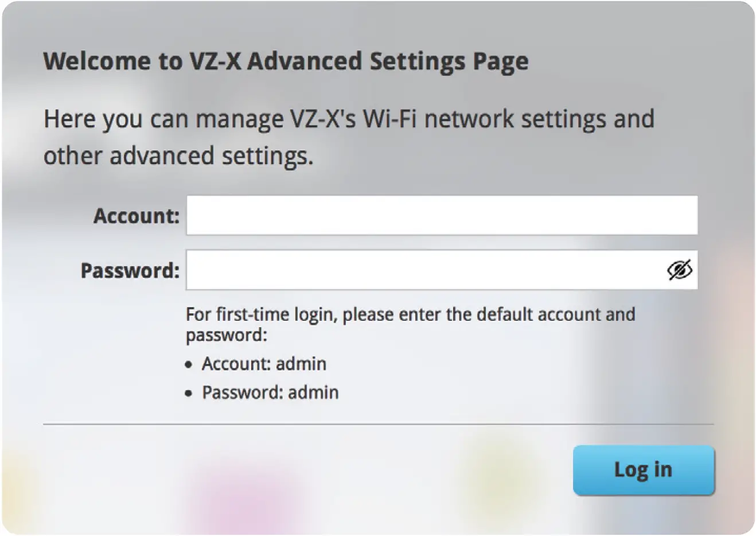The image size is (756, 536).
Task: Click the Log in button
Action: (x=643, y=470)
